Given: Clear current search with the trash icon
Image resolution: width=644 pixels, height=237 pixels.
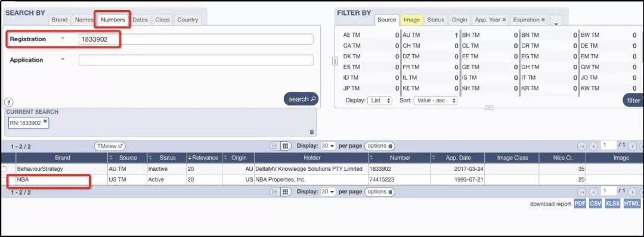Looking at the screenshot, I should pyautogui.click(x=312, y=132).
